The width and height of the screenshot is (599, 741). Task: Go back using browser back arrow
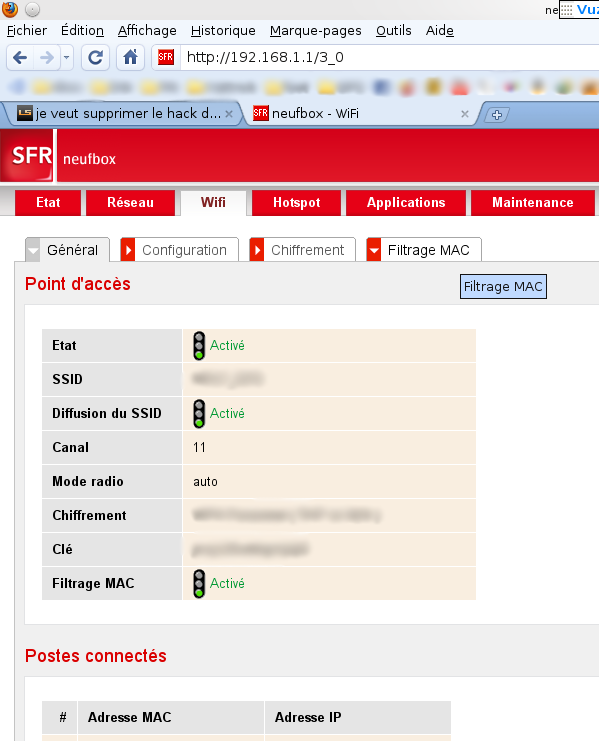20,58
